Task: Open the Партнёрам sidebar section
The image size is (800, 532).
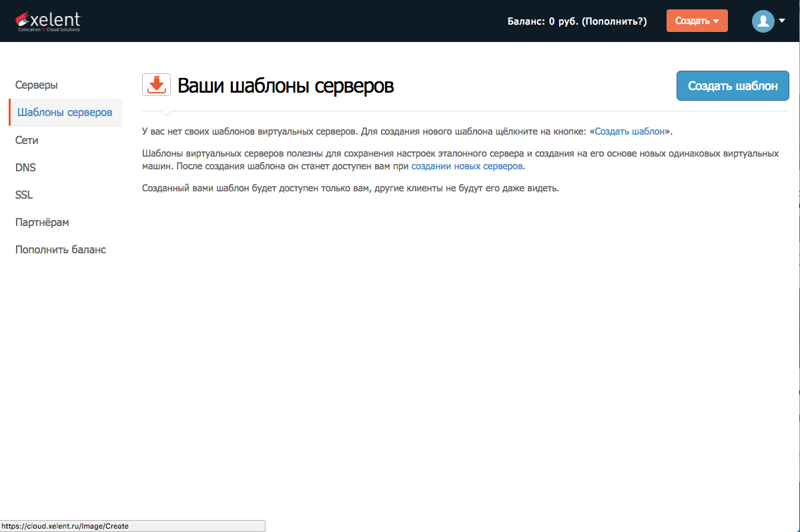Action: [41, 222]
